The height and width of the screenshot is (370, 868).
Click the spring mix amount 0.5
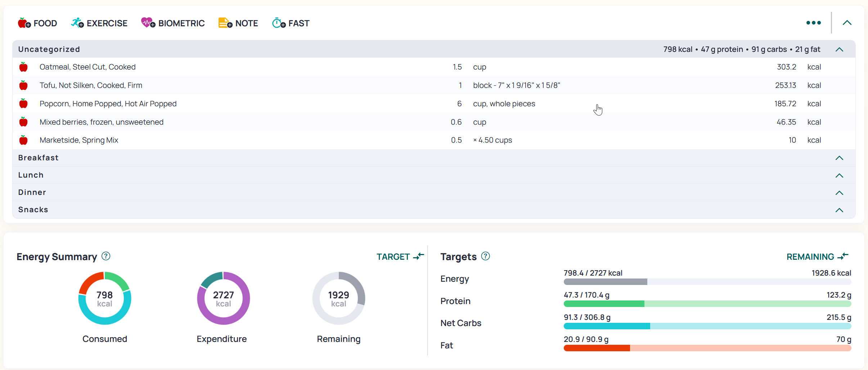[457, 140]
